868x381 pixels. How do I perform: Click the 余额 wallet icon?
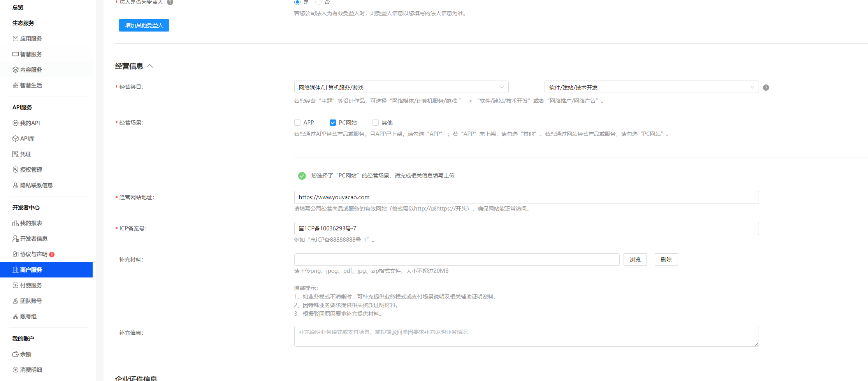point(16,354)
